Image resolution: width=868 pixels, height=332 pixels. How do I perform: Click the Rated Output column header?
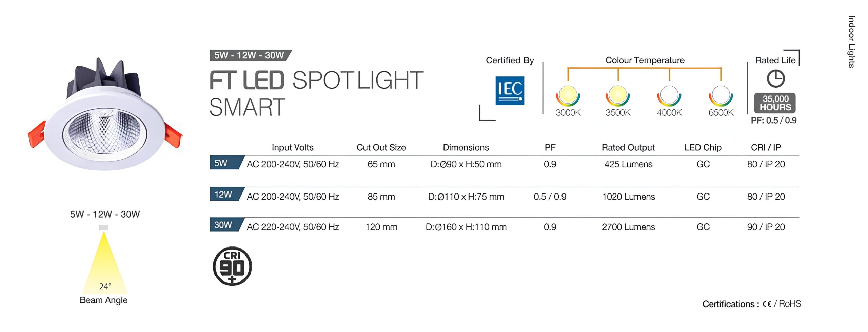point(628,147)
